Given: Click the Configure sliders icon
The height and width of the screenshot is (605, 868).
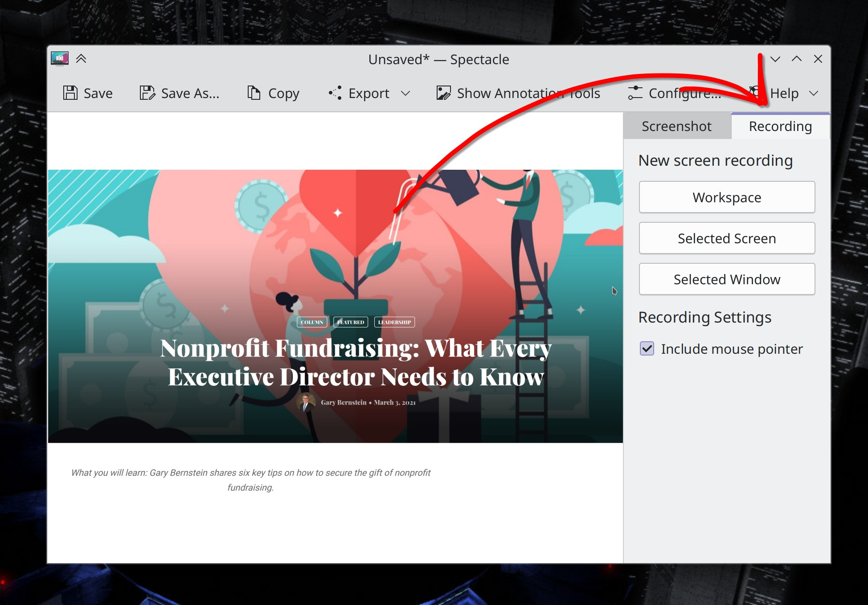Looking at the screenshot, I should (x=635, y=93).
